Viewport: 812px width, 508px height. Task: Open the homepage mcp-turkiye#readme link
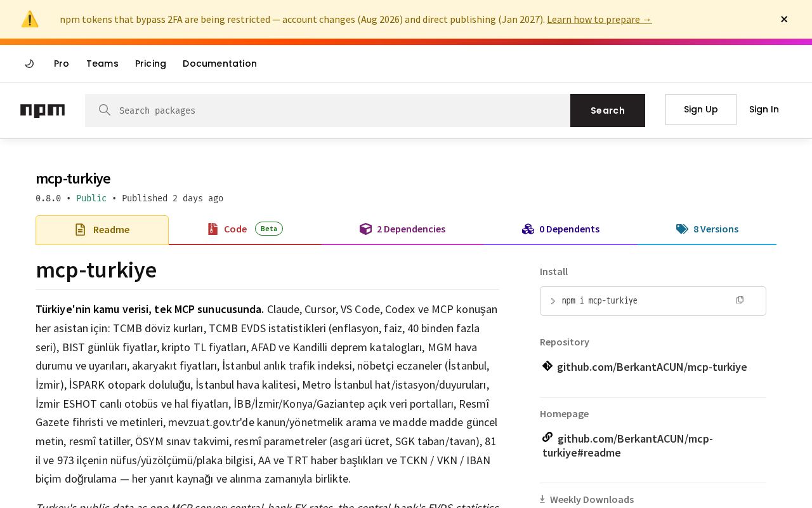627,446
